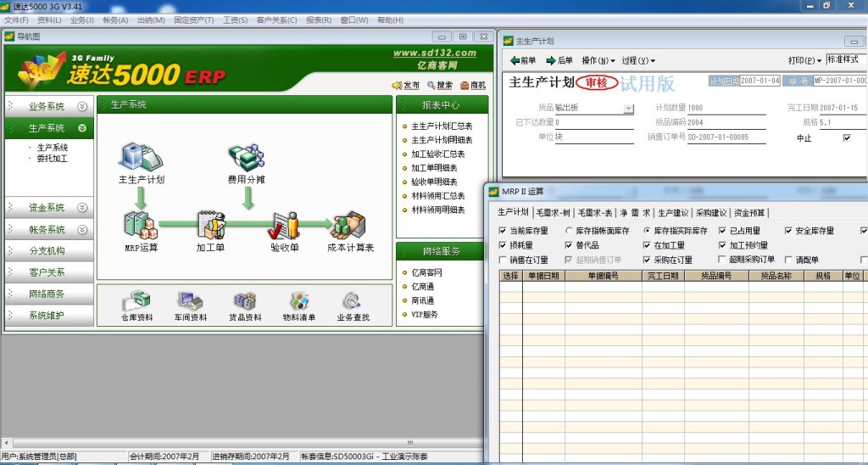Image resolution: width=868 pixels, height=465 pixels.
Task: Open the 货品资料 icon
Action: coord(245,301)
